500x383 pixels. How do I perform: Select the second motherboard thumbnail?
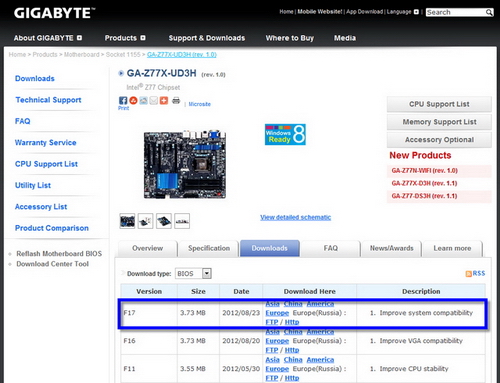(x=145, y=221)
